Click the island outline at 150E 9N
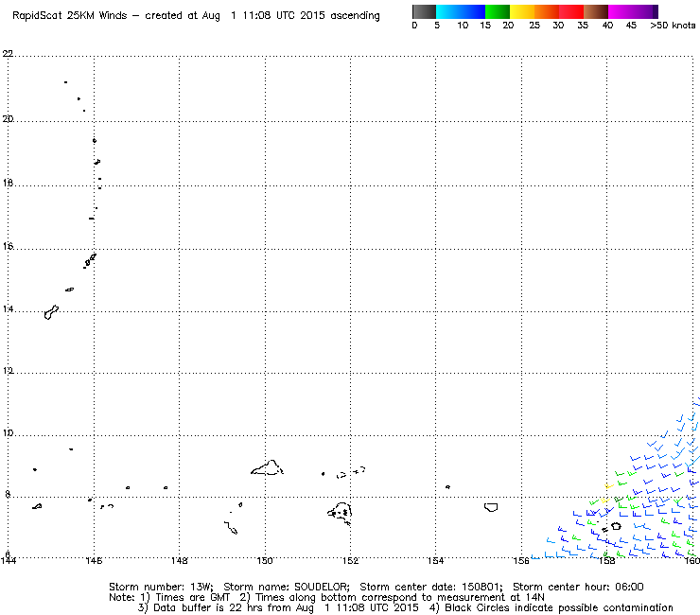 point(267,467)
